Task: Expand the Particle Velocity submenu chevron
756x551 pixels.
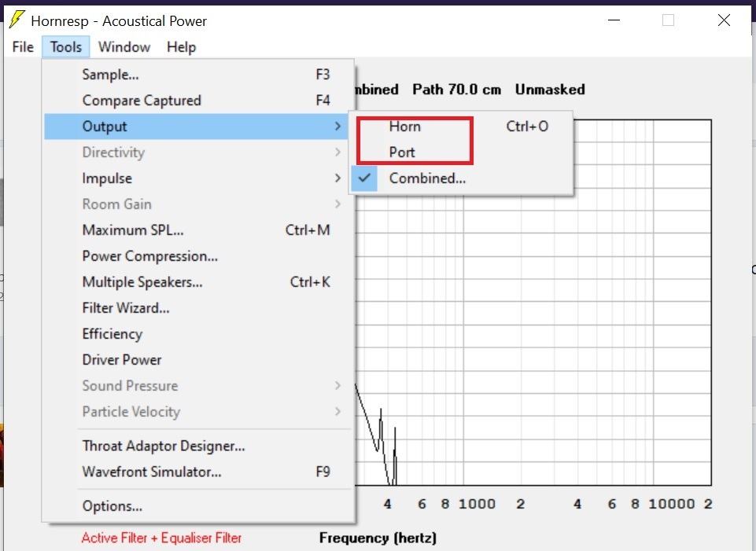Action: (338, 412)
